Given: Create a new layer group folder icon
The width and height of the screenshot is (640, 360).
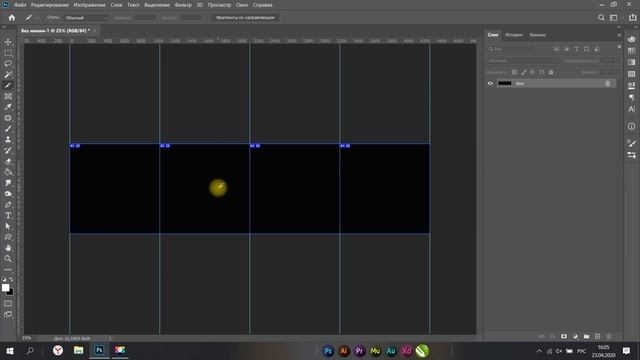Looking at the screenshot, I should [586, 336].
